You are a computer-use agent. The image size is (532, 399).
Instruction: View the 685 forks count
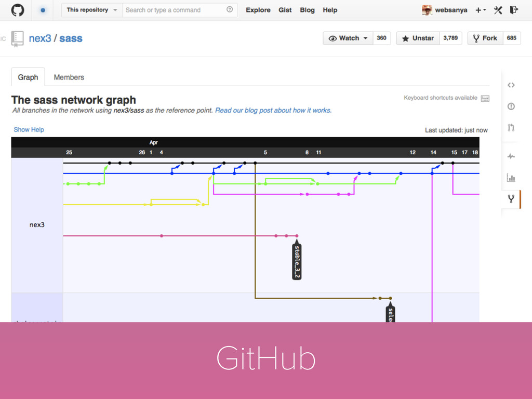[512, 38]
